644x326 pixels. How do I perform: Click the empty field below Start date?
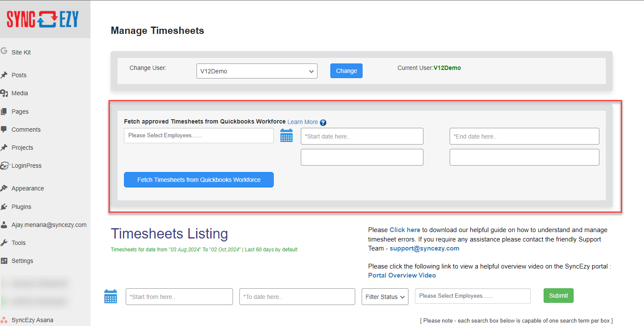click(x=362, y=157)
